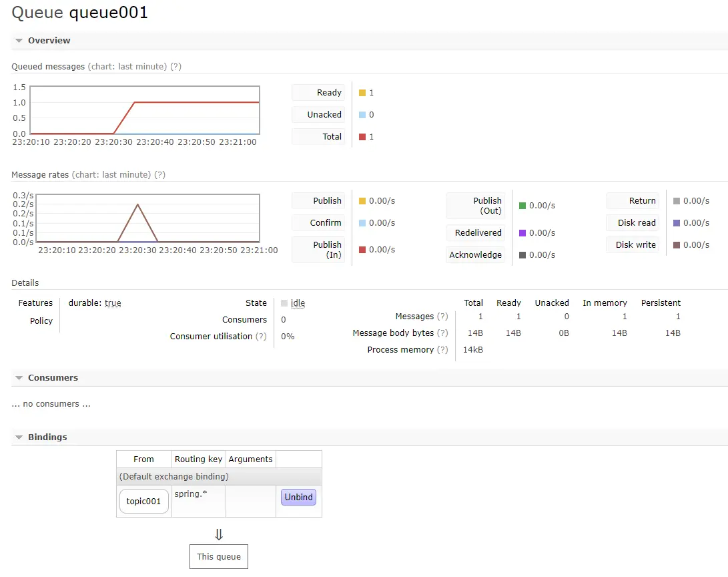Click the Message body bytes help (?) icon
Screen dimensions: 728x577
point(442,333)
